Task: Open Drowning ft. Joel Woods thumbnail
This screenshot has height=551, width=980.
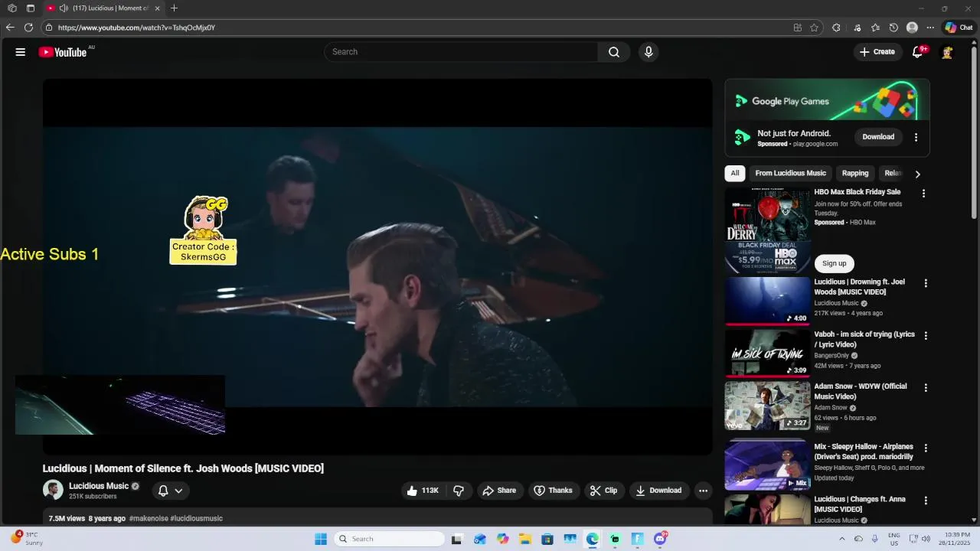Action: [767, 301]
